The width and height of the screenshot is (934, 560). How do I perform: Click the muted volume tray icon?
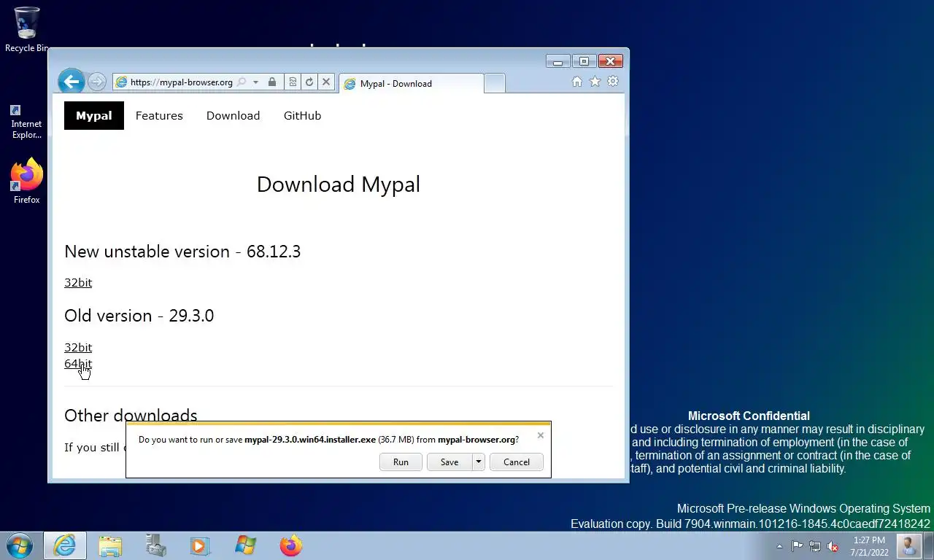[x=833, y=546]
